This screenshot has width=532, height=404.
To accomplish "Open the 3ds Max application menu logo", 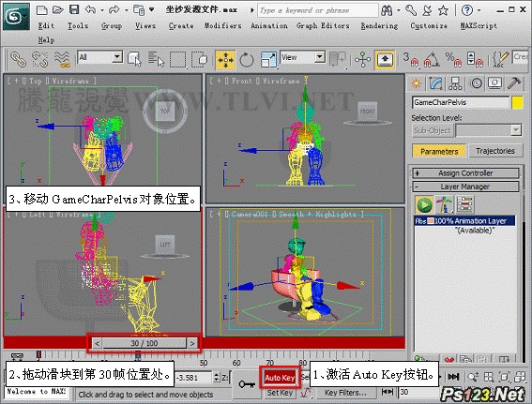I will click(17, 17).
